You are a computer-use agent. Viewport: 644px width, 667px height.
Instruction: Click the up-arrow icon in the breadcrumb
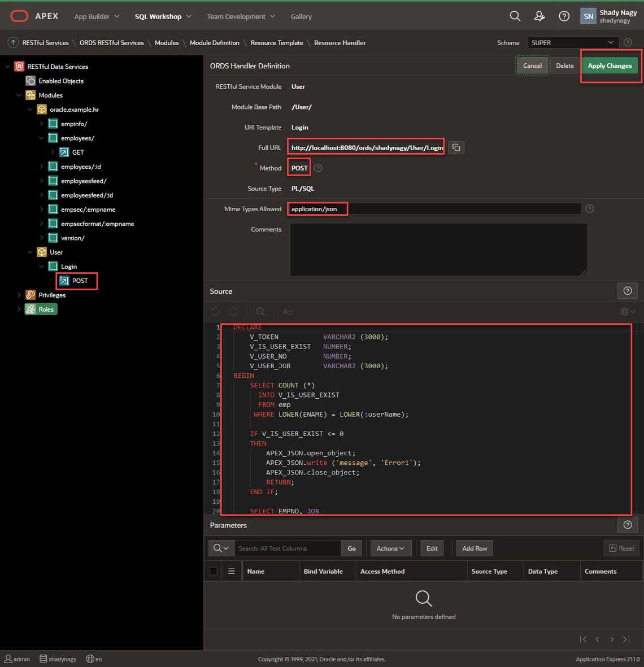tap(13, 43)
